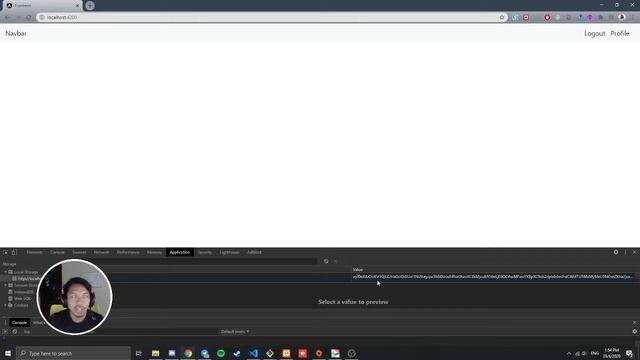Switch to the Security tab in DevTools
The height and width of the screenshot is (360, 640).
pos(204,252)
